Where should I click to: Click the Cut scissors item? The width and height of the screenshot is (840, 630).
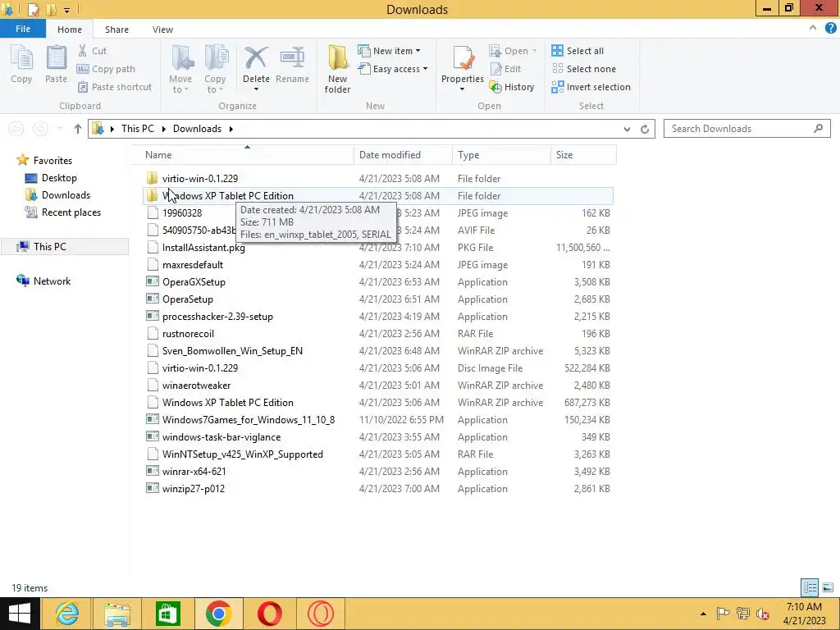(x=92, y=51)
